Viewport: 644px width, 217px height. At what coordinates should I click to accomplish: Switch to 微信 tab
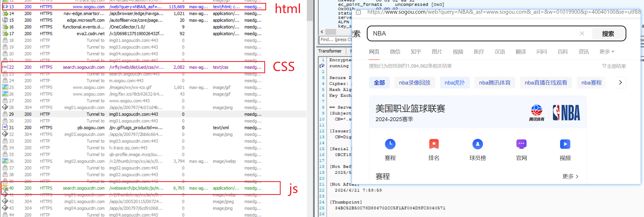[395, 52]
